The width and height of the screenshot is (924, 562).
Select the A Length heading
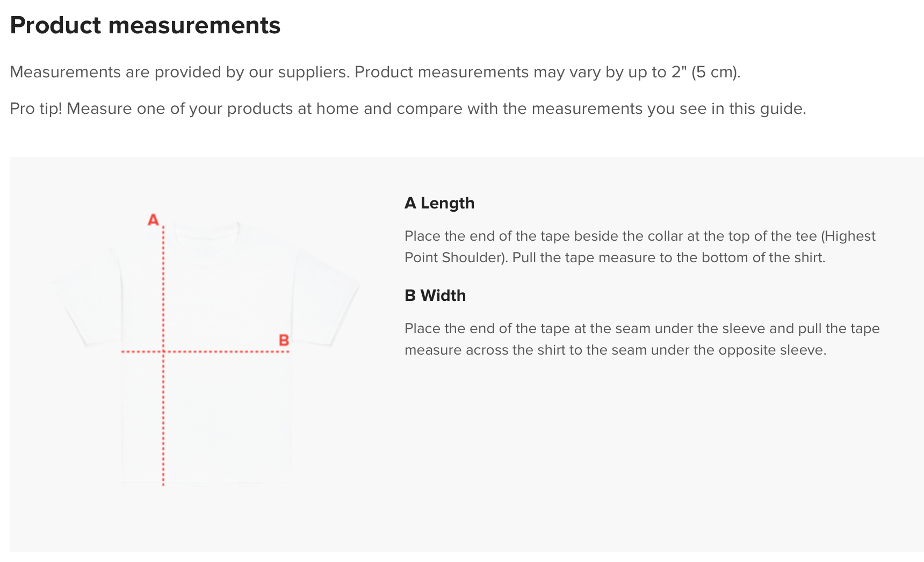coord(439,203)
